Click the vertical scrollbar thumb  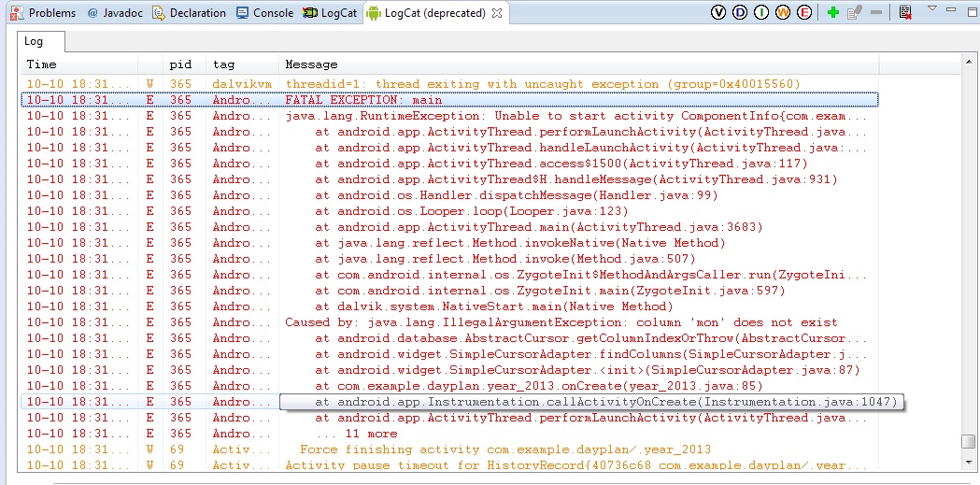click(x=968, y=441)
